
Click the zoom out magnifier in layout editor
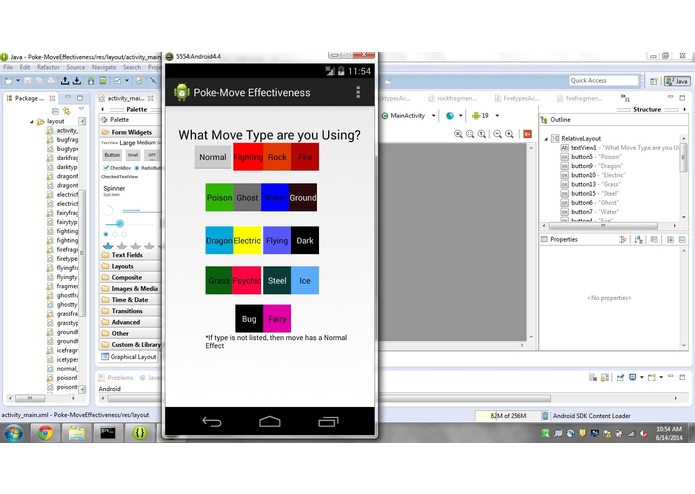point(498,134)
